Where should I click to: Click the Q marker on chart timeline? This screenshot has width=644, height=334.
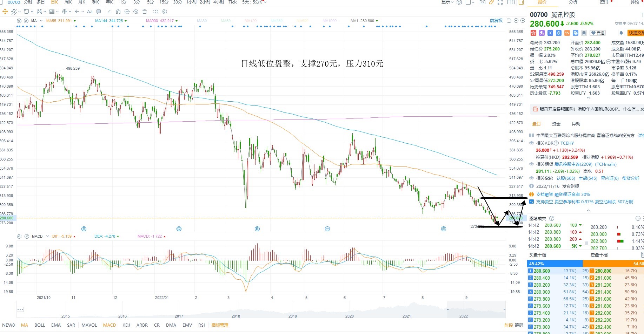click(179, 229)
